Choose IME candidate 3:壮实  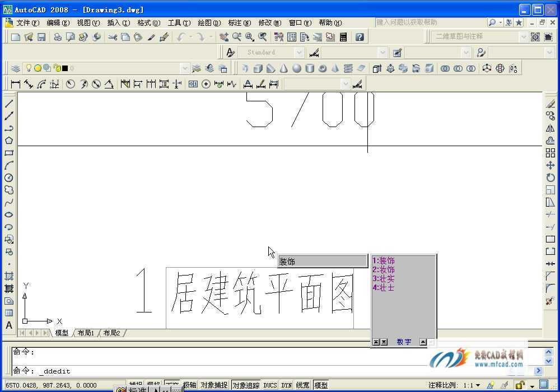pyautogui.click(x=384, y=278)
